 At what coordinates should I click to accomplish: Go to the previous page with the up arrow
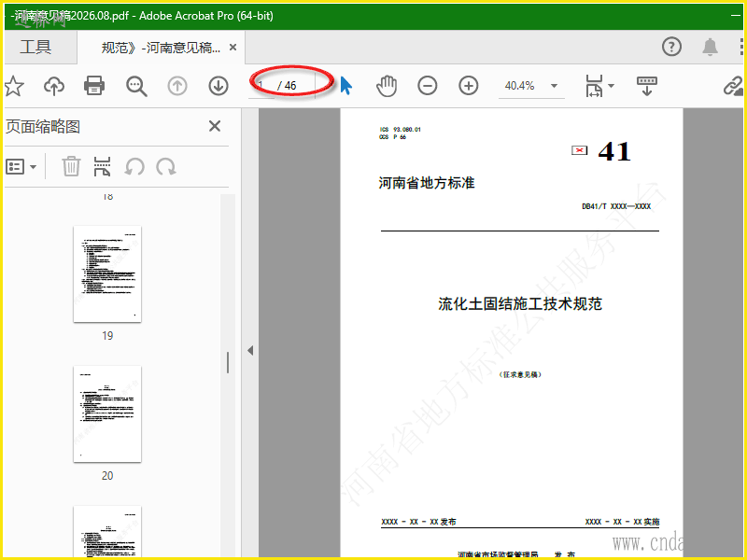point(177,86)
